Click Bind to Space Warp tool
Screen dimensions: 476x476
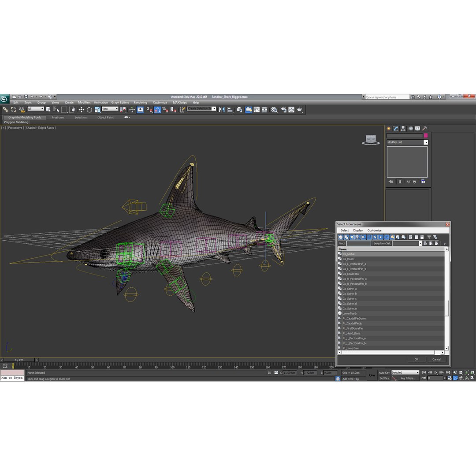pos(22,110)
